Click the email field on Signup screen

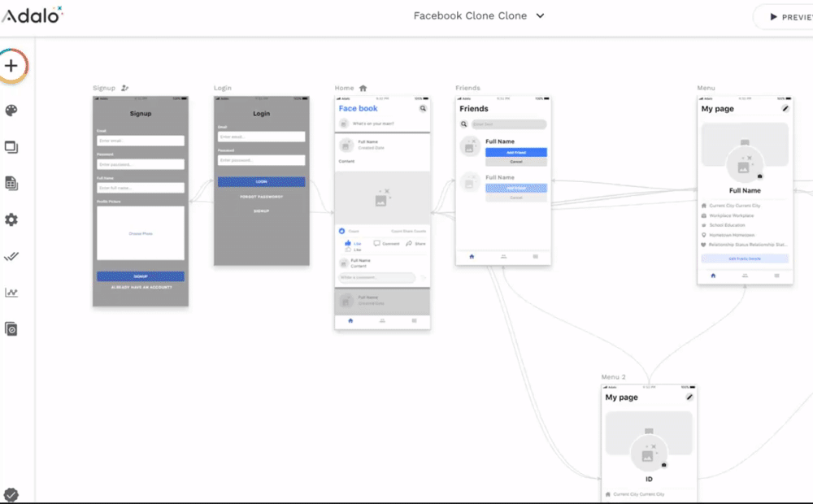141,141
